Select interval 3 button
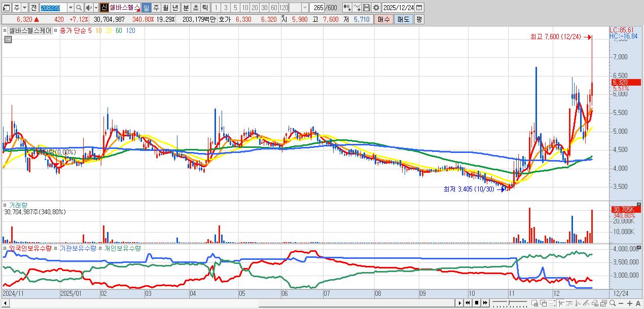Screen dimensions: 644x309 [226, 8]
